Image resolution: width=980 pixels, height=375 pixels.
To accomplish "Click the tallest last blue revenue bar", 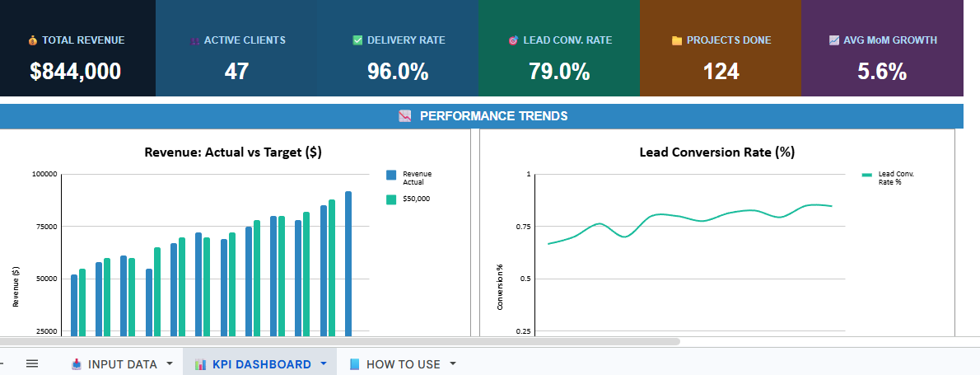I will point(348,264).
